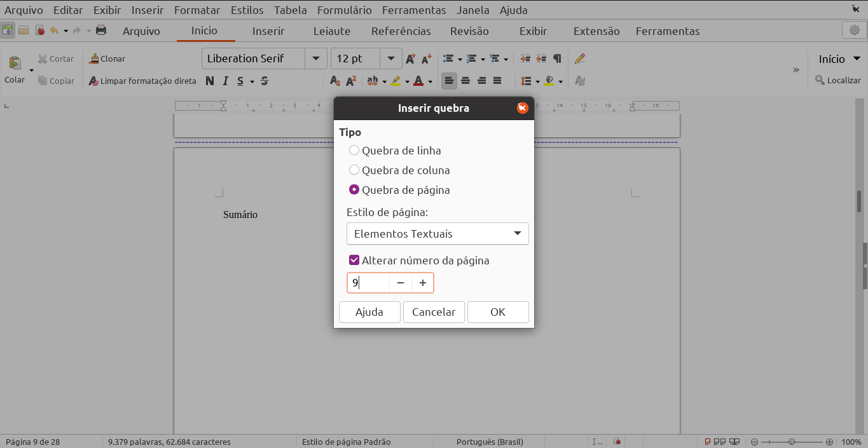Decrease font size with the A-down icon
Image resolution: width=868 pixels, height=448 pixels.
[x=426, y=58]
